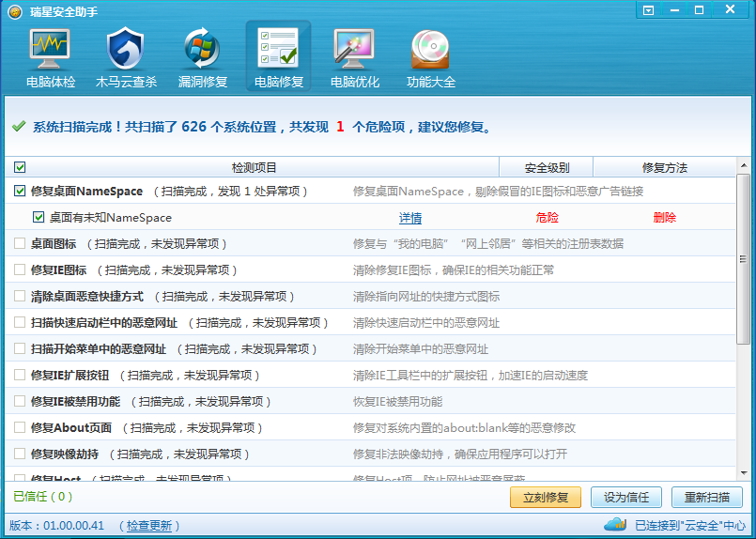Check 清除桌面恶意快捷方式 checkbox
756x539 pixels.
coord(20,296)
